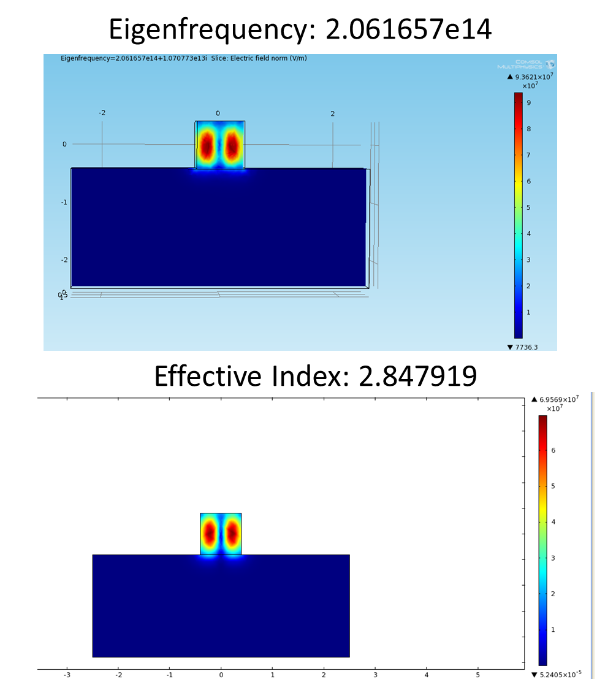Select the Effective Index title text
The height and width of the screenshot is (679, 616).
[x=315, y=375]
